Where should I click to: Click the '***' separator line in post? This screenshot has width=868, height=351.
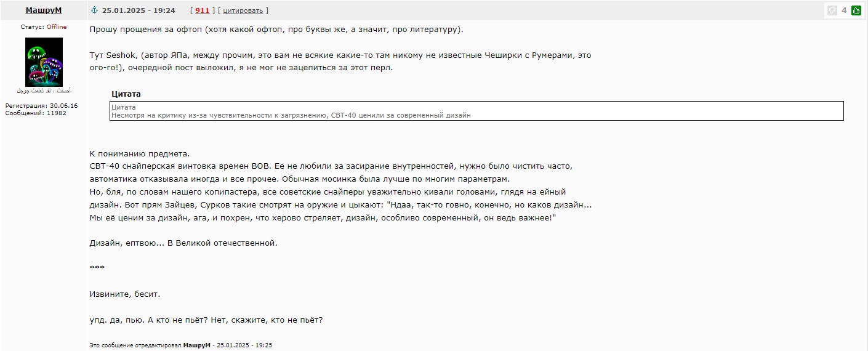click(97, 268)
